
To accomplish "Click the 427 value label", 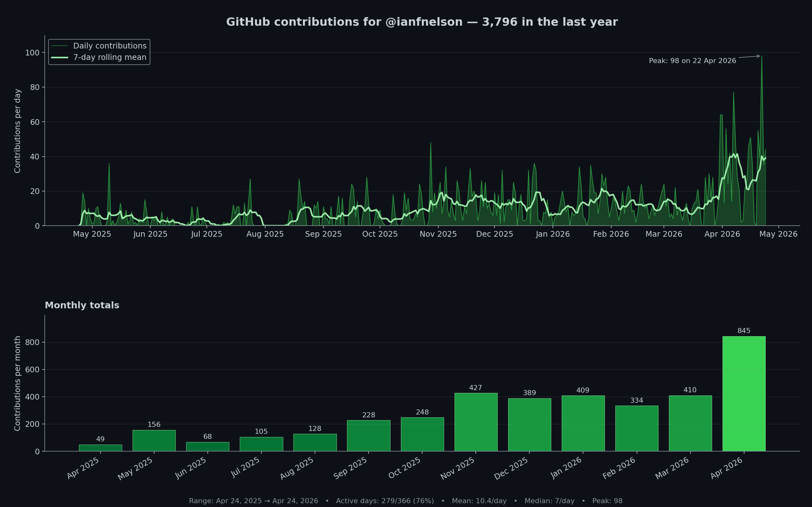I will [475, 388].
